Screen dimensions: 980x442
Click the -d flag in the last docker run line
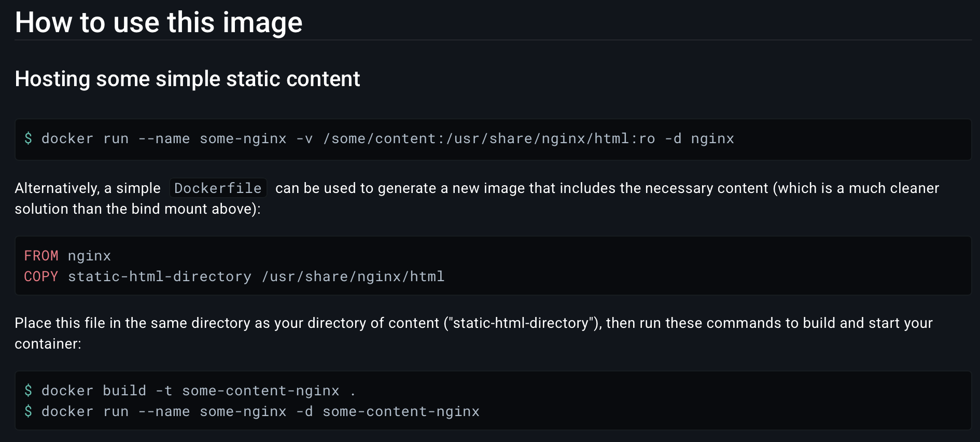click(304, 411)
